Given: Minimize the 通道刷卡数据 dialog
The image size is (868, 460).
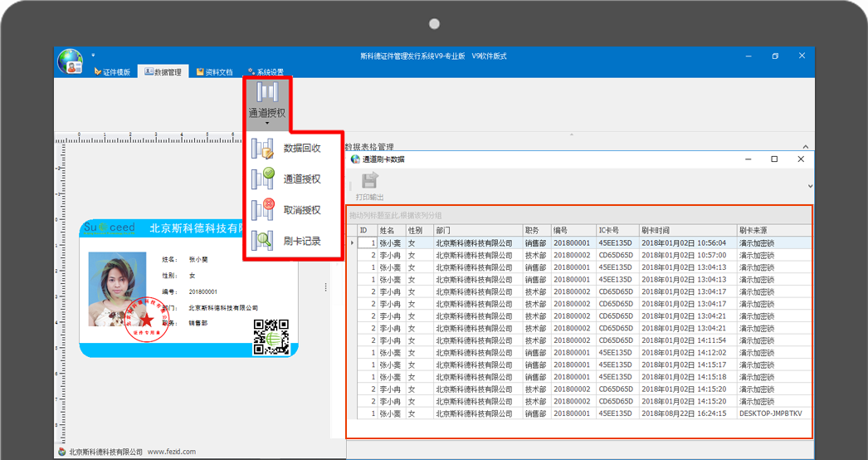Looking at the screenshot, I should point(749,159).
